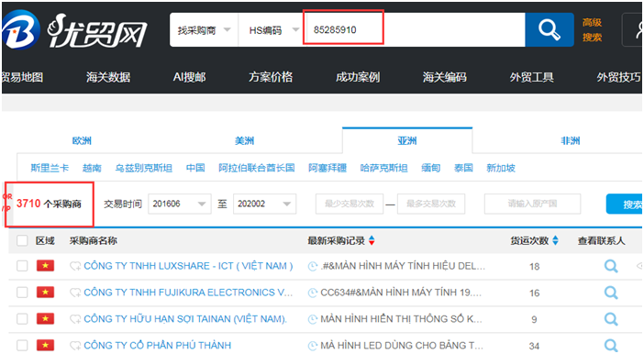Click chat bubble icon beside LUXSHARE company

(x=75, y=266)
